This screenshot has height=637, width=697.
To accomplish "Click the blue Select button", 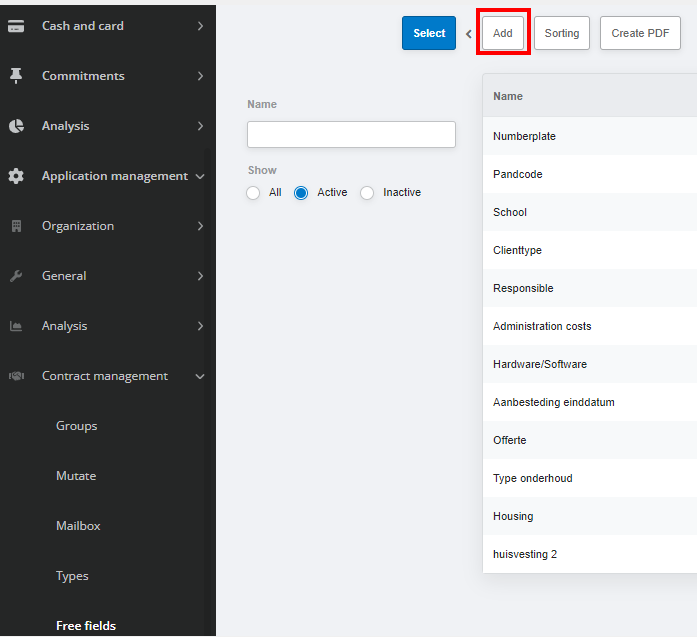I will [x=429, y=33].
